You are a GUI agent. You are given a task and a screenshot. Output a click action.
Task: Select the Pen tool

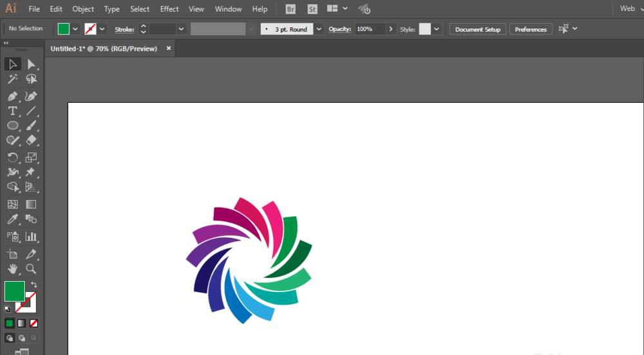point(12,96)
